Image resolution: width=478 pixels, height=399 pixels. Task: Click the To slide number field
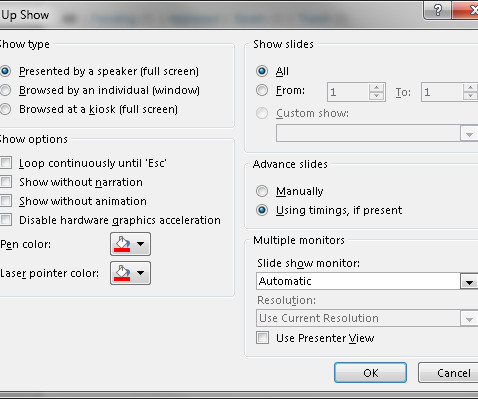tap(442, 92)
